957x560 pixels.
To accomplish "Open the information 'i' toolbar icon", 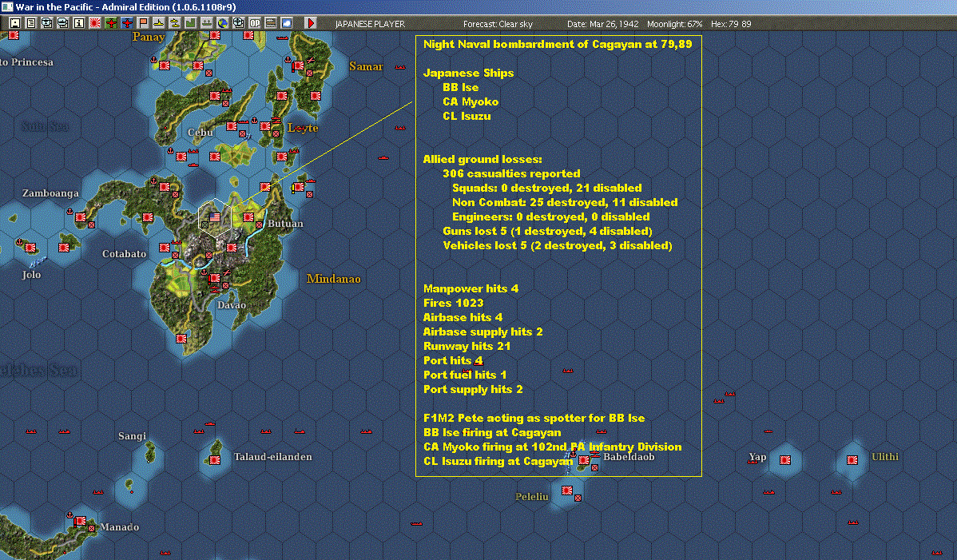I will pos(79,23).
